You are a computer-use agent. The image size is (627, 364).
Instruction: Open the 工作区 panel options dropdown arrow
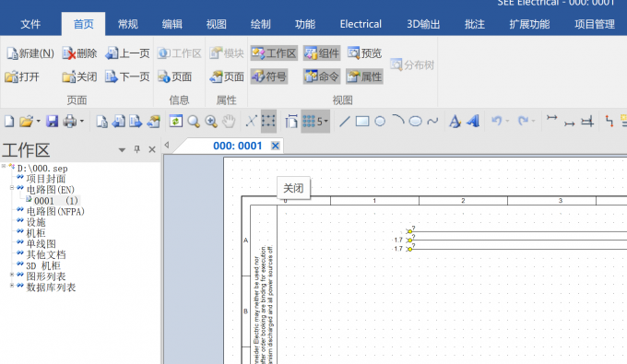pyautogui.click(x=122, y=150)
